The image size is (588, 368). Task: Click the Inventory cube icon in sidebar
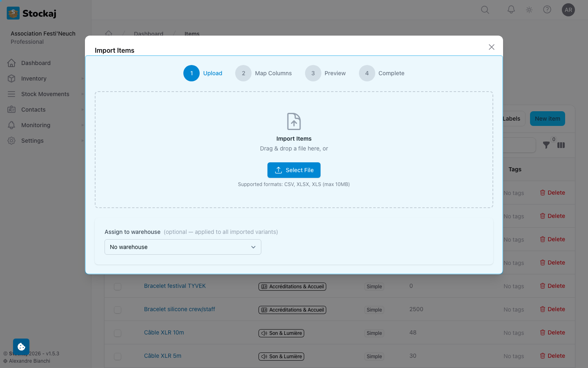point(11,79)
